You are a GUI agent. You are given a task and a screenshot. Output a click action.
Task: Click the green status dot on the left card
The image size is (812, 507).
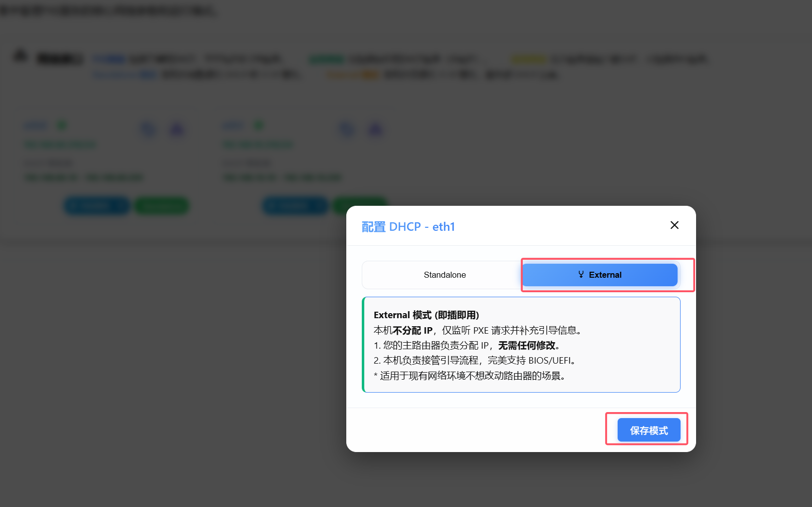tap(61, 125)
